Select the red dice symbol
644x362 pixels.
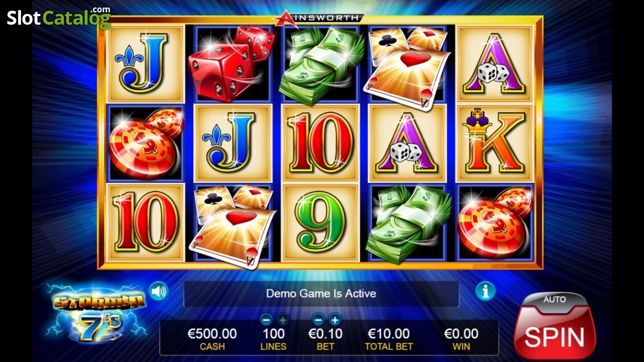(x=231, y=63)
